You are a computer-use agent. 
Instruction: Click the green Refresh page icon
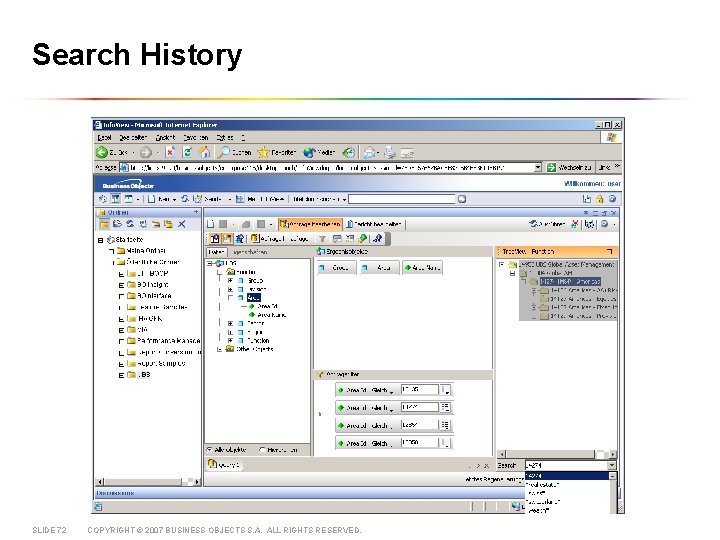click(187, 152)
